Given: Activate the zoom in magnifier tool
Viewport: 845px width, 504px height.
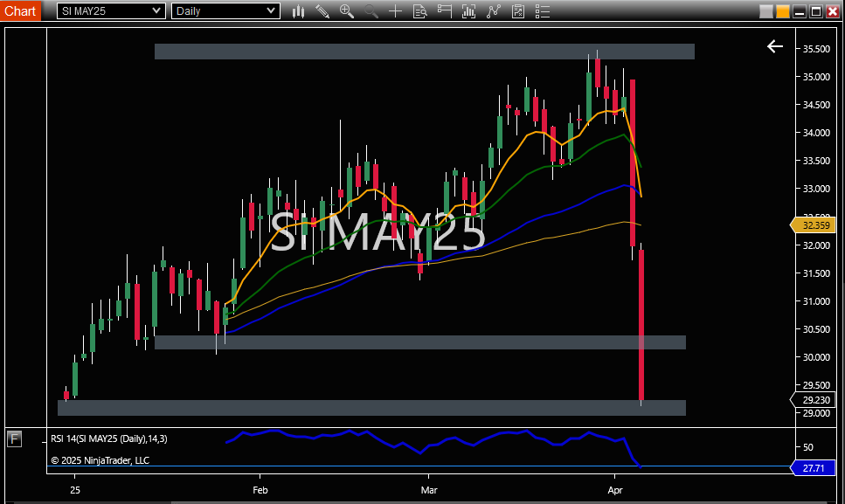Looking at the screenshot, I should pos(347,11).
